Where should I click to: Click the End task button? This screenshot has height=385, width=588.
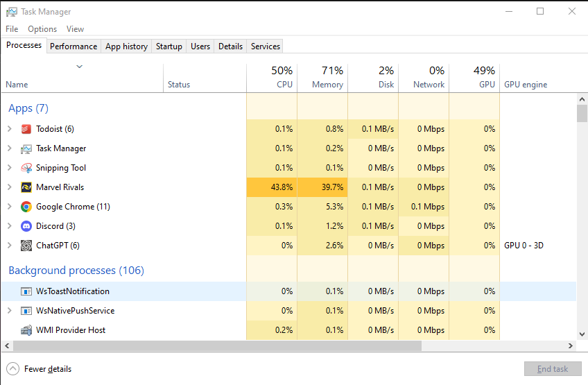[553, 369]
